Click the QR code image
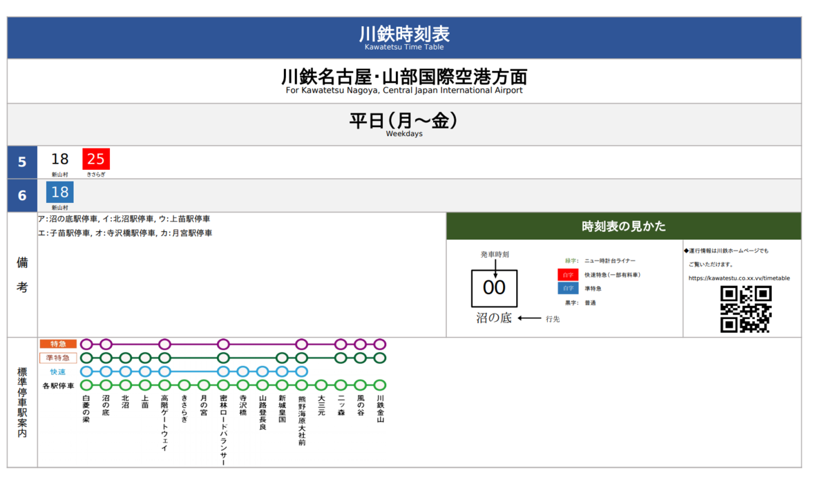Viewport: 829px width, 504px height. (x=746, y=309)
